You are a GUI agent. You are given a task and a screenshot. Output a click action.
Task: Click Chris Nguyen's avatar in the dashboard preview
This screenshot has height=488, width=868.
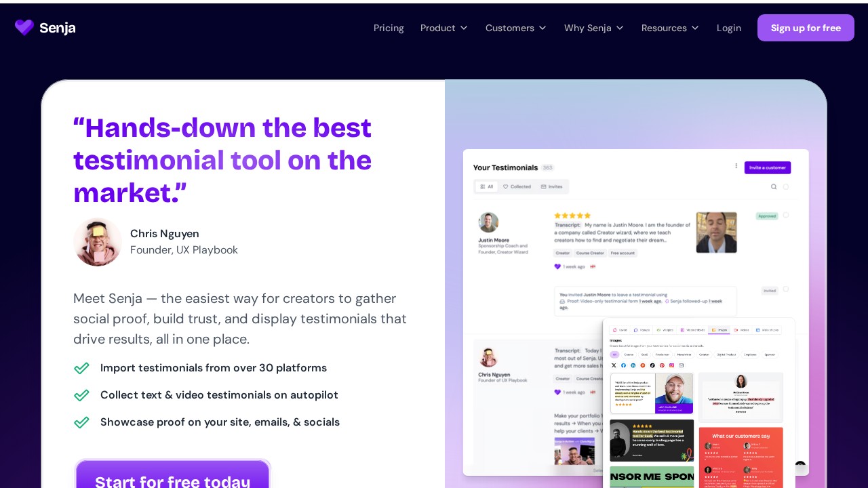[488, 357]
